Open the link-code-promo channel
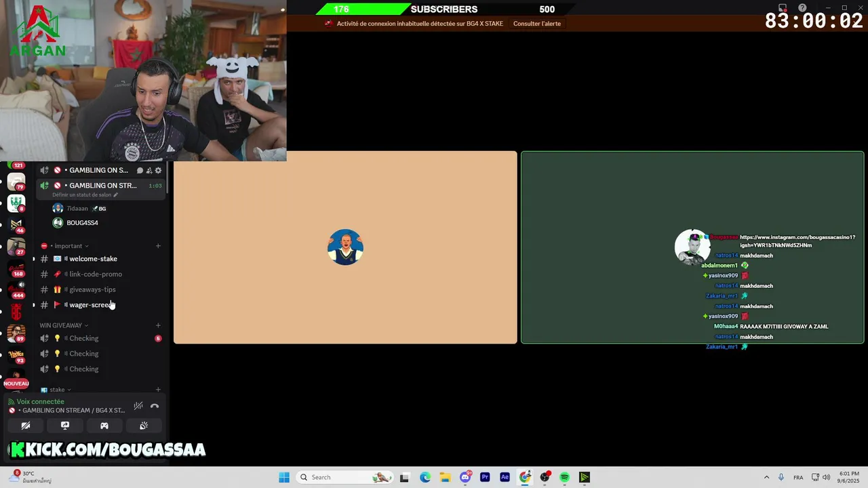 100,274
